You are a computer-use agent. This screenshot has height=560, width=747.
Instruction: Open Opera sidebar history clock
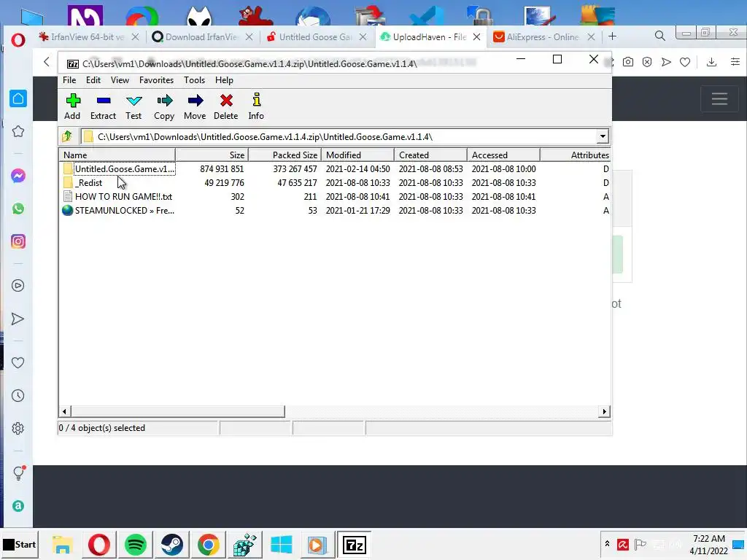[x=18, y=396]
